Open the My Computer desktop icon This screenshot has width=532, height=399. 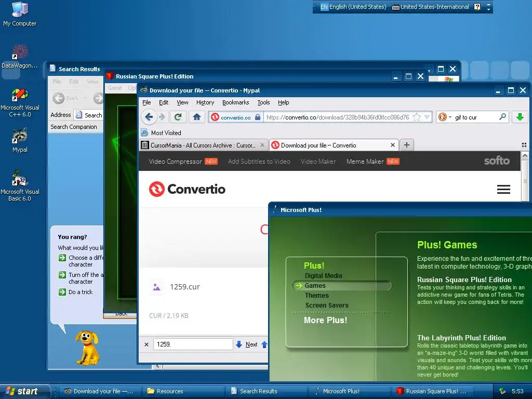coord(20,14)
